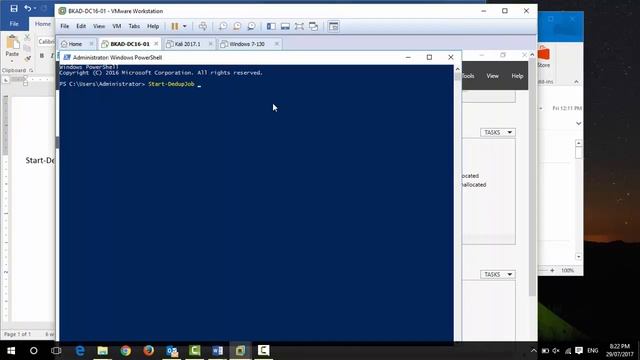The image size is (640, 360).
Task: Open the Windows Start menu
Action: (11, 351)
